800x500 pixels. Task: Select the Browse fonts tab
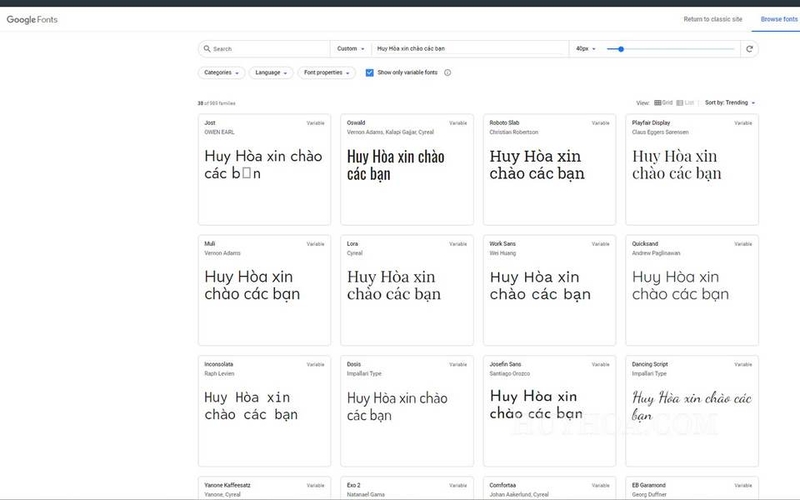(x=779, y=19)
